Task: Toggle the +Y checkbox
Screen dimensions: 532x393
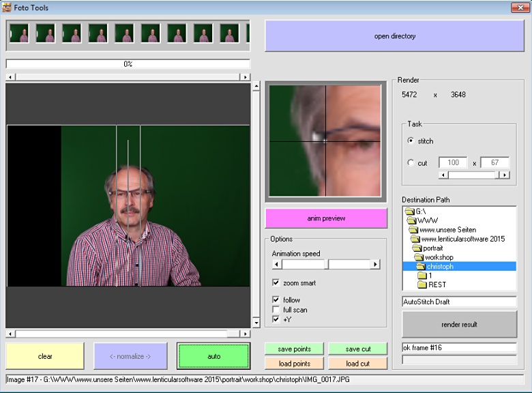Action: [276, 319]
